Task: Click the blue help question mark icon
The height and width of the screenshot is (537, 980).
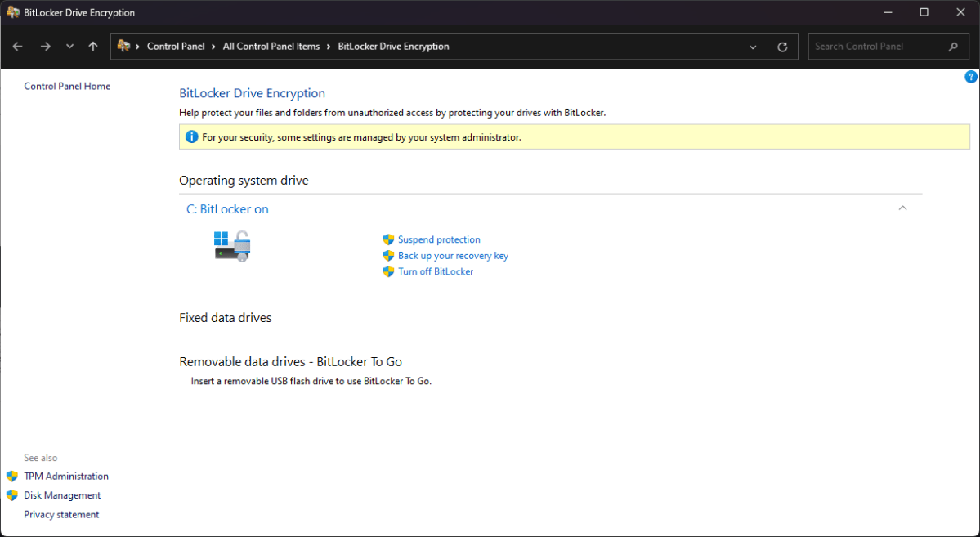Action: (x=970, y=77)
